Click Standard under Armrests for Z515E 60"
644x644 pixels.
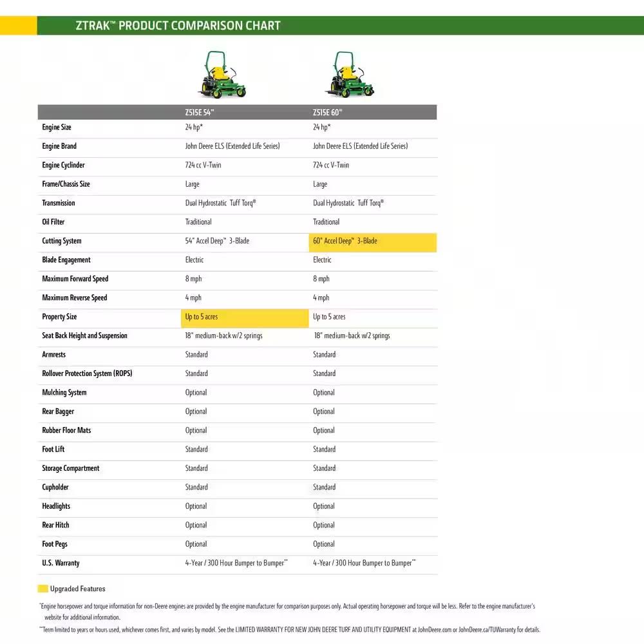(x=324, y=354)
